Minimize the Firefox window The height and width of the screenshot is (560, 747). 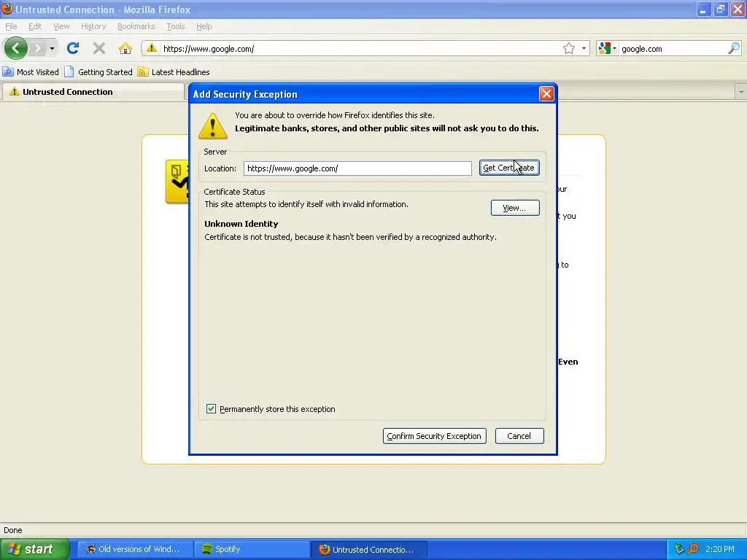point(703,9)
